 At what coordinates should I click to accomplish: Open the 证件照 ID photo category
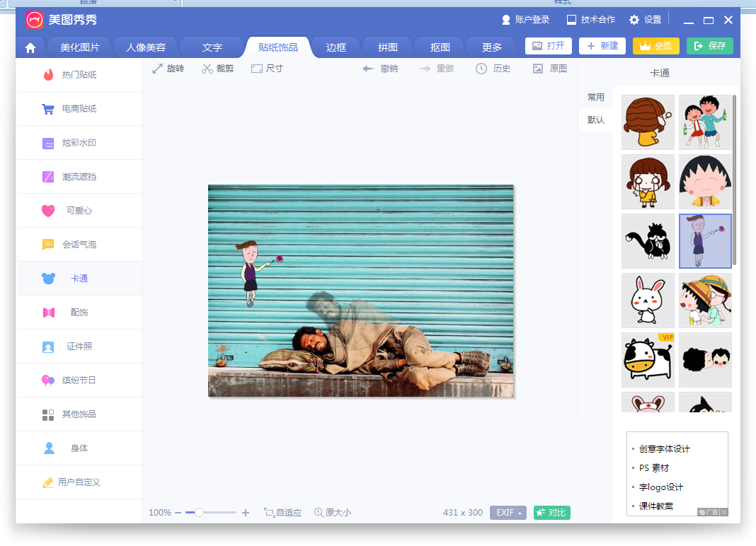click(x=79, y=347)
